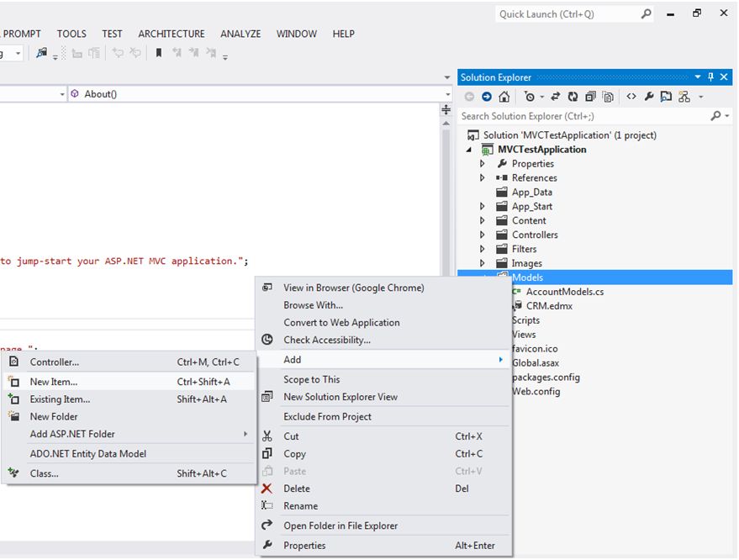Viewport: 739px width, 560px height.
Task: Click the Refresh icon in Solution Explorer toolbar
Action: [573, 97]
